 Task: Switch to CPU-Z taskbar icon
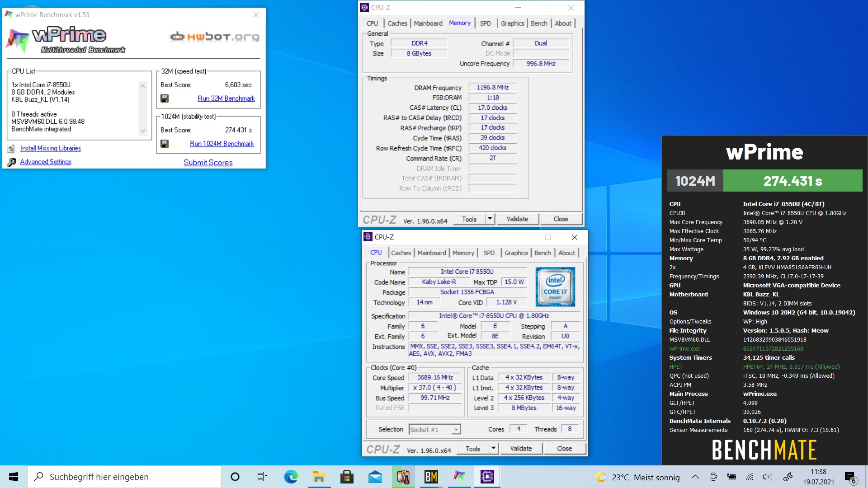tap(487, 477)
